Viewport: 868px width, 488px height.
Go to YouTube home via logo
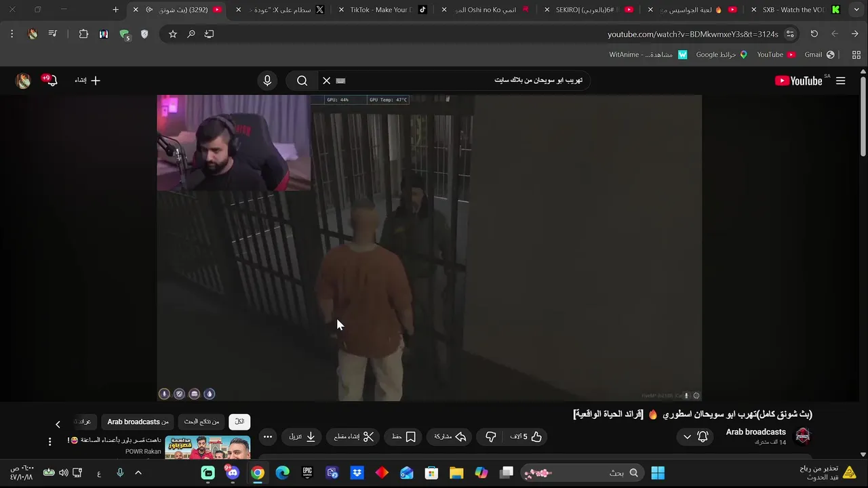(x=799, y=81)
